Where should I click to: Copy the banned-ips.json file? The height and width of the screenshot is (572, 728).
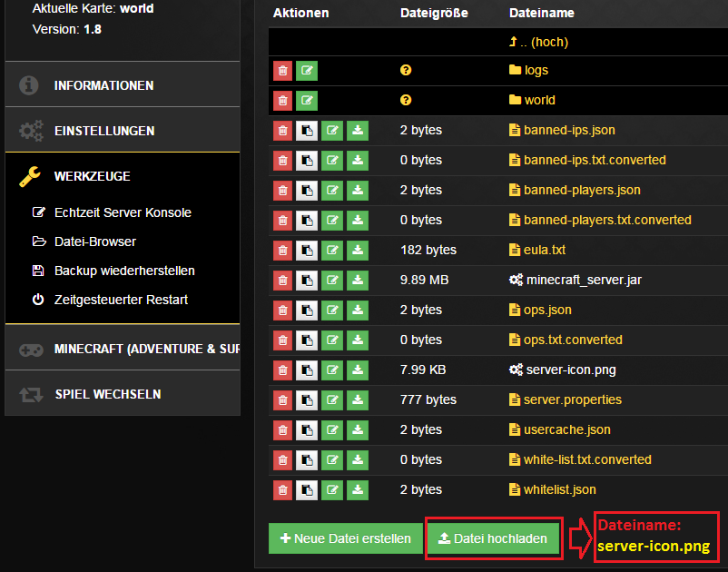pyautogui.click(x=307, y=131)
